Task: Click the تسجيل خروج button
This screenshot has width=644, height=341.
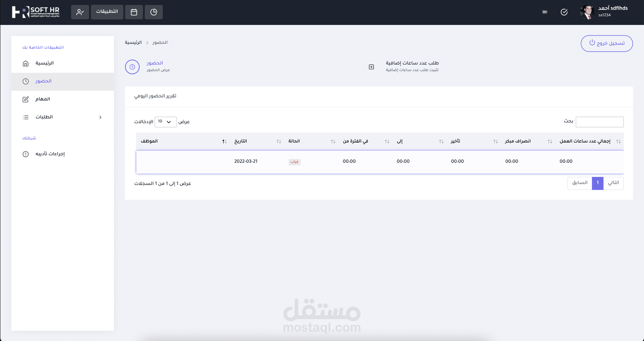Action: point(606,43)
